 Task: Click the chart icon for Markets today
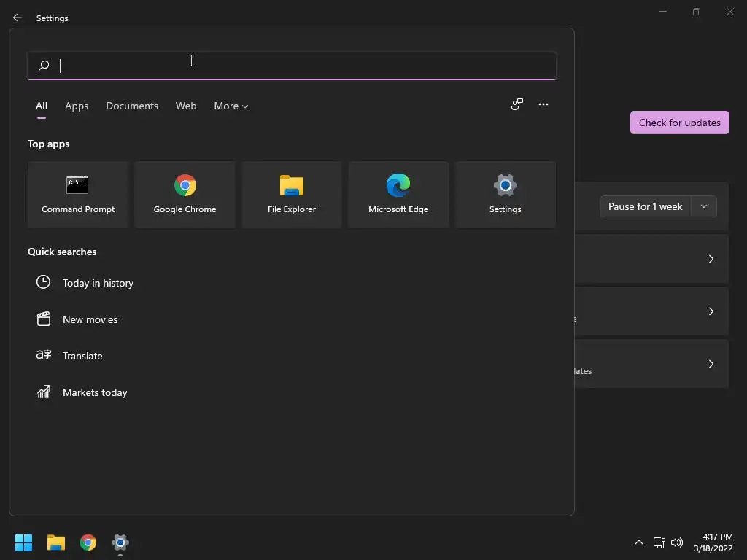pos(43,392)
